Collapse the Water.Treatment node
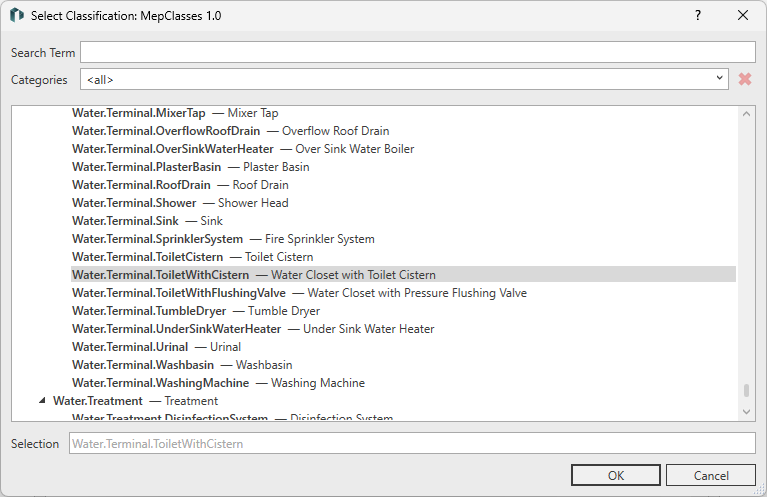 coord(42,401)
